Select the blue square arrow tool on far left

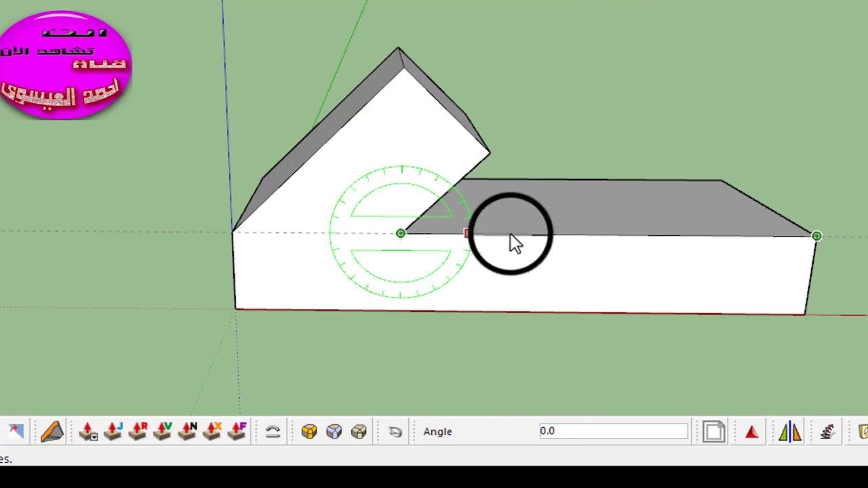16,432
